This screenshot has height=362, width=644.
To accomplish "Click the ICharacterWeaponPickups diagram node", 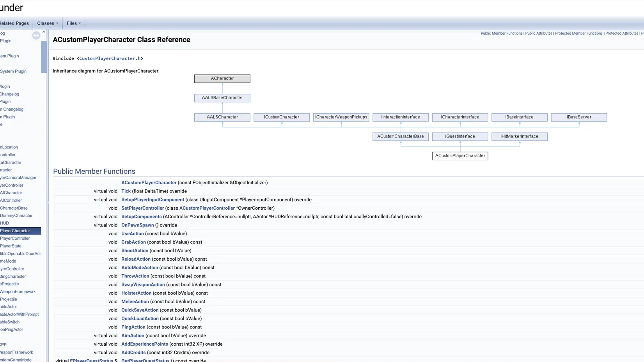I will (341, 117).
